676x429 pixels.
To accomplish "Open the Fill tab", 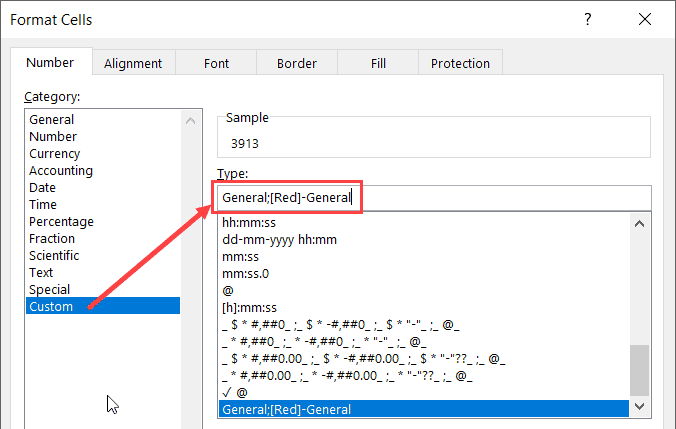I will pos(378,63).
